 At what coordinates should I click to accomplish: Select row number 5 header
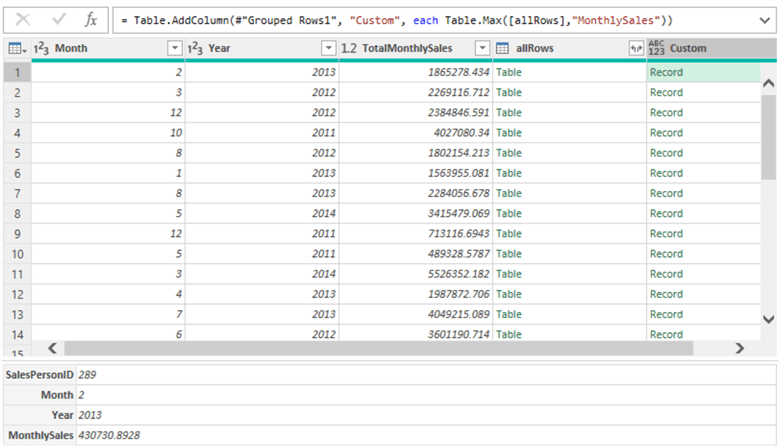click(16, 153)
